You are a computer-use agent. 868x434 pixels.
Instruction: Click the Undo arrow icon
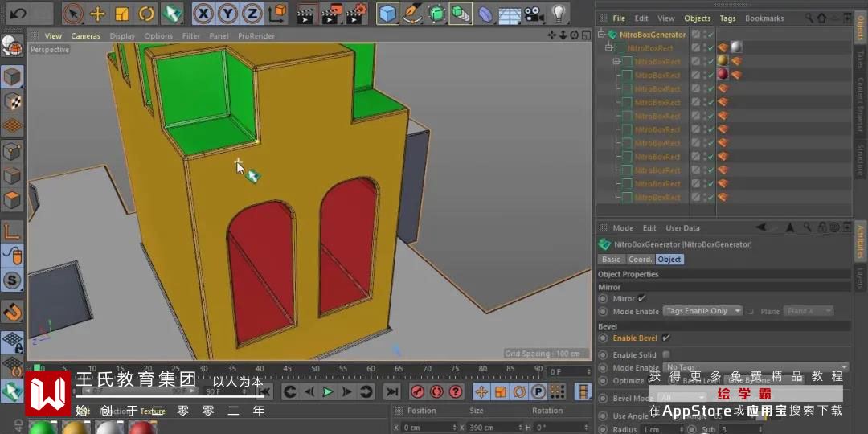click(18, 14)
